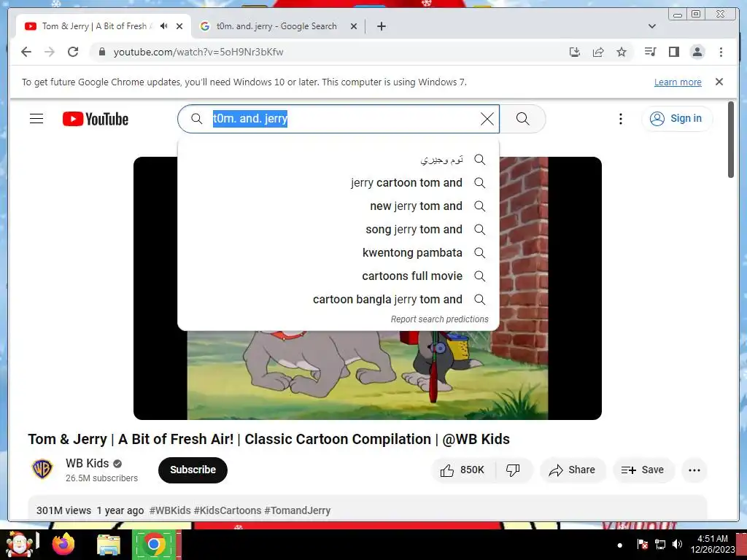Install the YouTube app from the address bar
Viewport: 747px width, 560px height.
coord(575,52)
